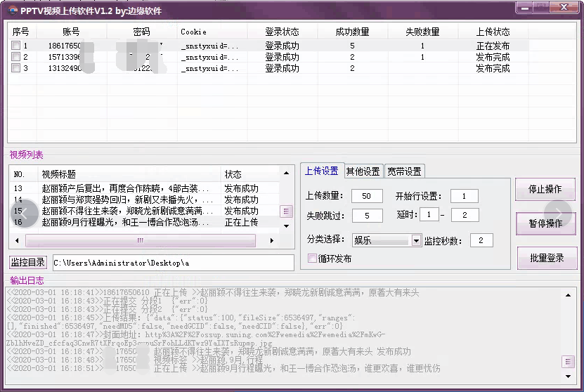Image resolution: width=584 pixels, height=392 pixels.
Task: Click the 登录状态 column header
Action: coord(282,32)
